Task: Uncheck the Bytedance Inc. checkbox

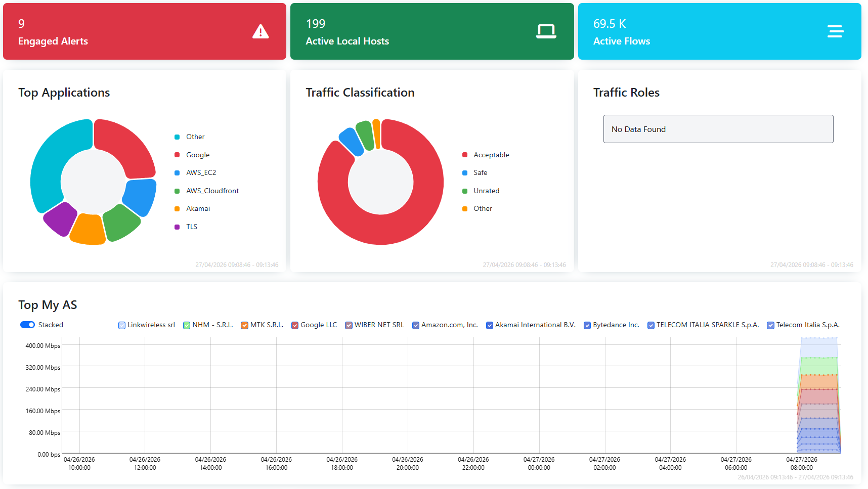Action: (587, 325)
